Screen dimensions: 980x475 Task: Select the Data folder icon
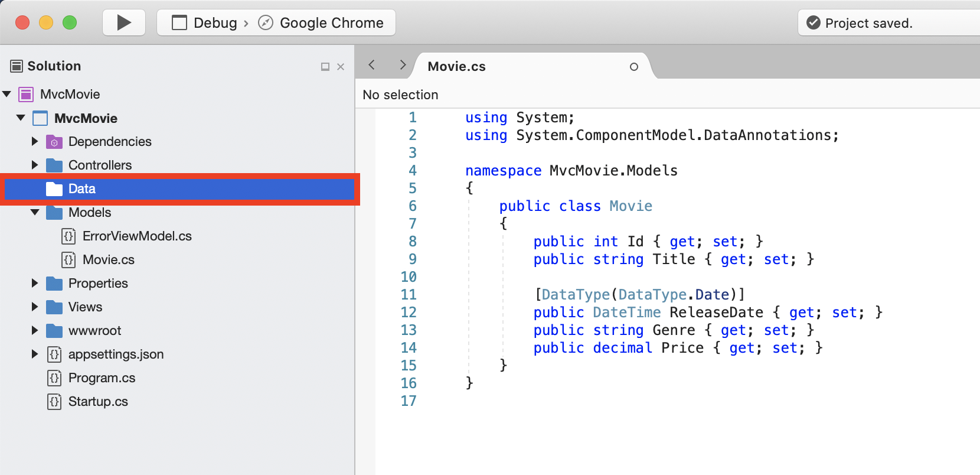coord(54,188)
